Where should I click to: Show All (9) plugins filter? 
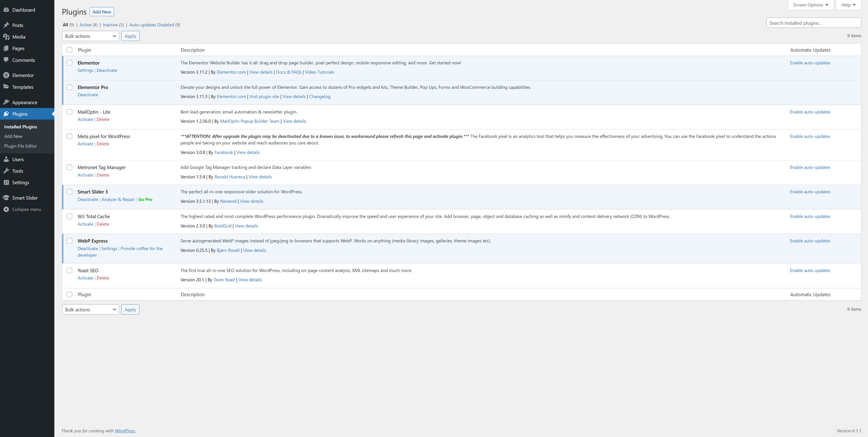coord(68,25)
